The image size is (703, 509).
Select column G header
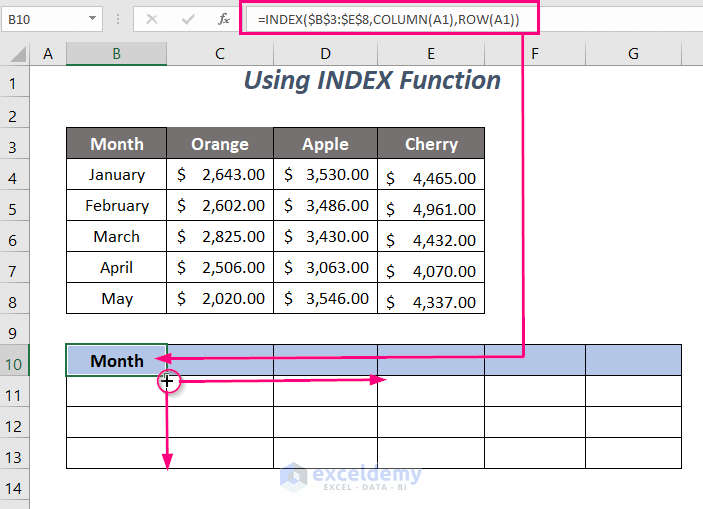click(x=633, y=54)
